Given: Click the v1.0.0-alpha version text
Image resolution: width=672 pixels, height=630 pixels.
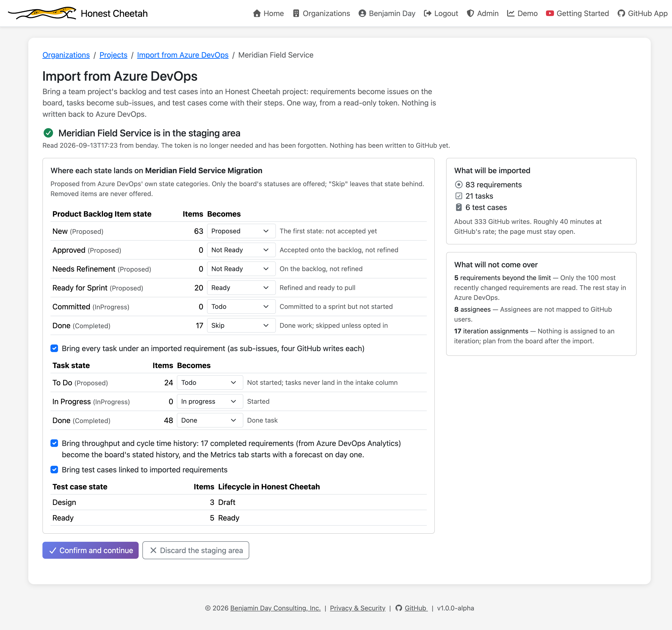Looking at the screenshot, I should (x=456, y=608).
